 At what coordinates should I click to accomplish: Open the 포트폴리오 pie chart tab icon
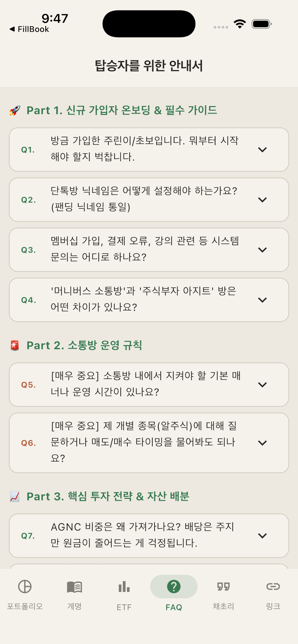[x=25, y=586]
